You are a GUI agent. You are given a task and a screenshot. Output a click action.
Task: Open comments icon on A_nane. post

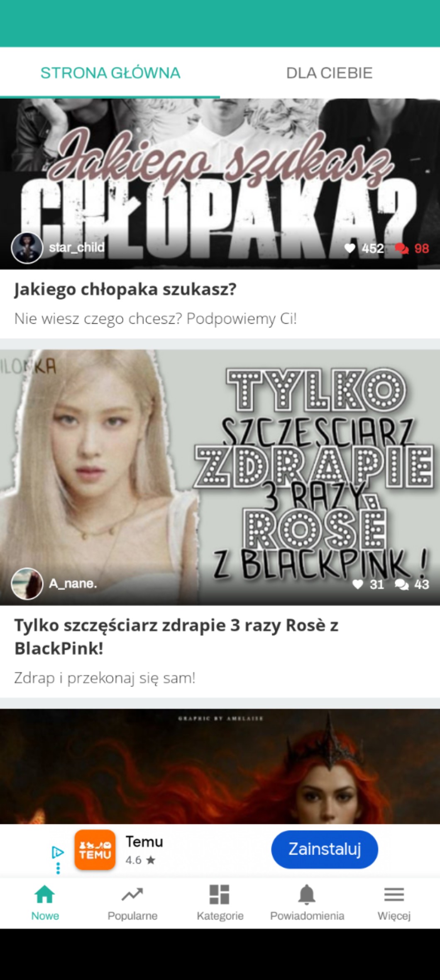pyautogui.click(x=401, y=584)
